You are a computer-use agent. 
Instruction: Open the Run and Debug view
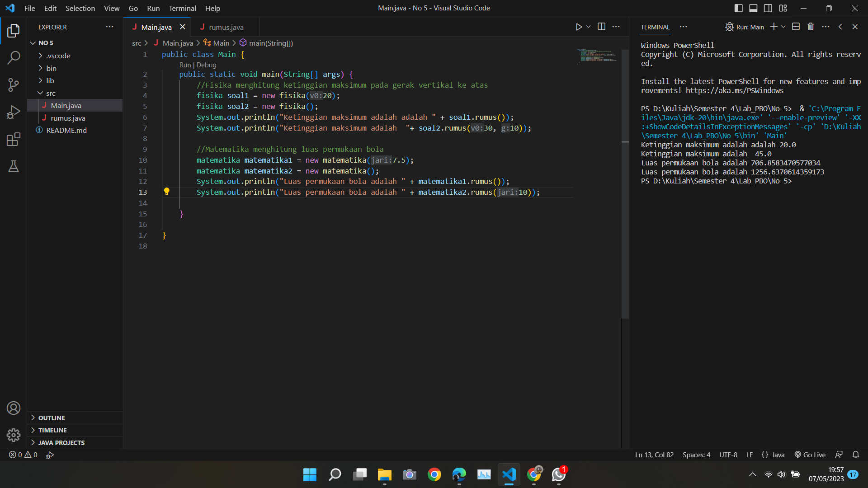pos(14,112)
